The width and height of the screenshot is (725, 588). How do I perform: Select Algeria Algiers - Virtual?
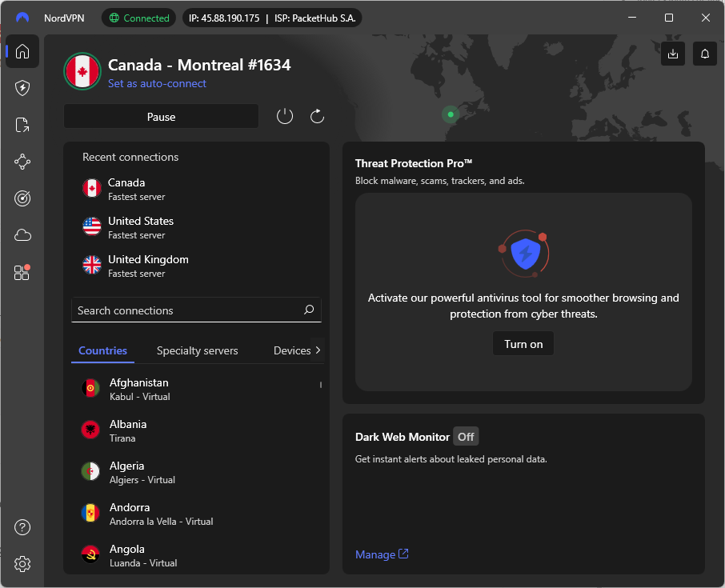[x=197, y=472]
